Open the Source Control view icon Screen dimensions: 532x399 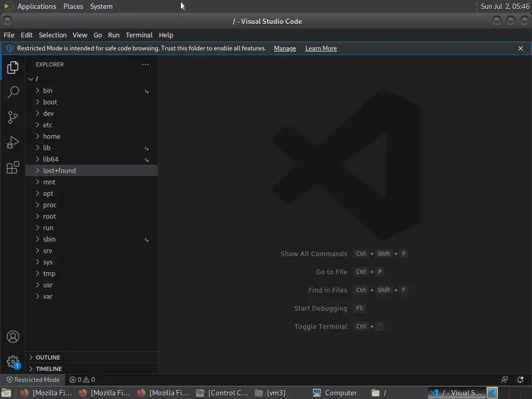12,117
